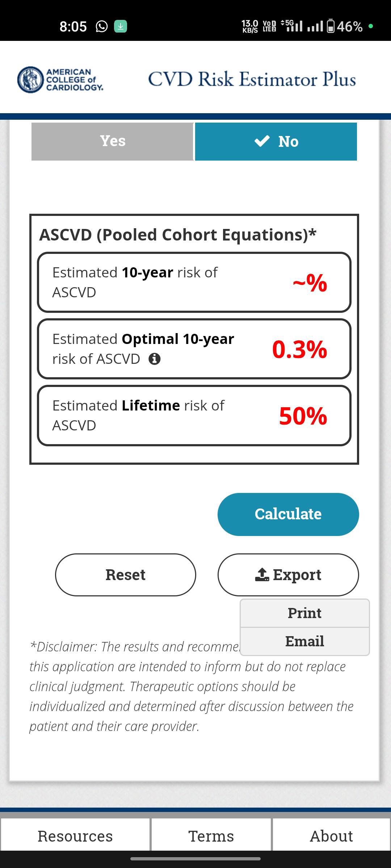This screenshot has height=868, width=391.
Task: Tap the Estimated 10-year risk result box
Action: click(194, 282)
